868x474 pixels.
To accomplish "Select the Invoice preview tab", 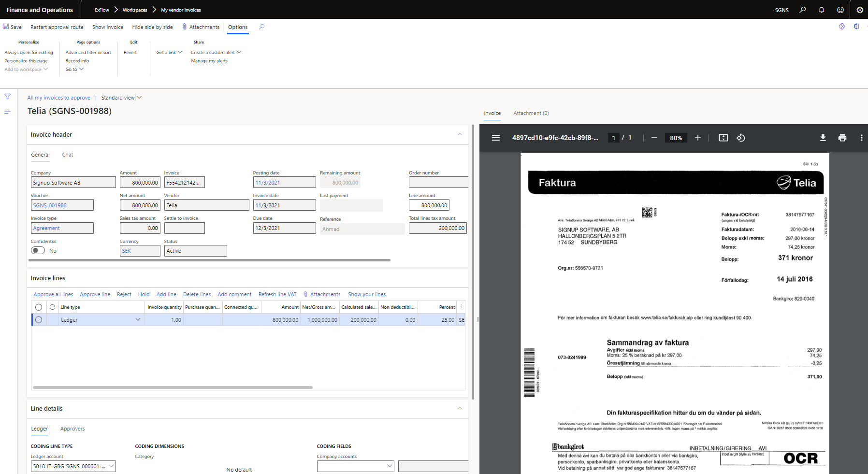I will click(492, 113).
